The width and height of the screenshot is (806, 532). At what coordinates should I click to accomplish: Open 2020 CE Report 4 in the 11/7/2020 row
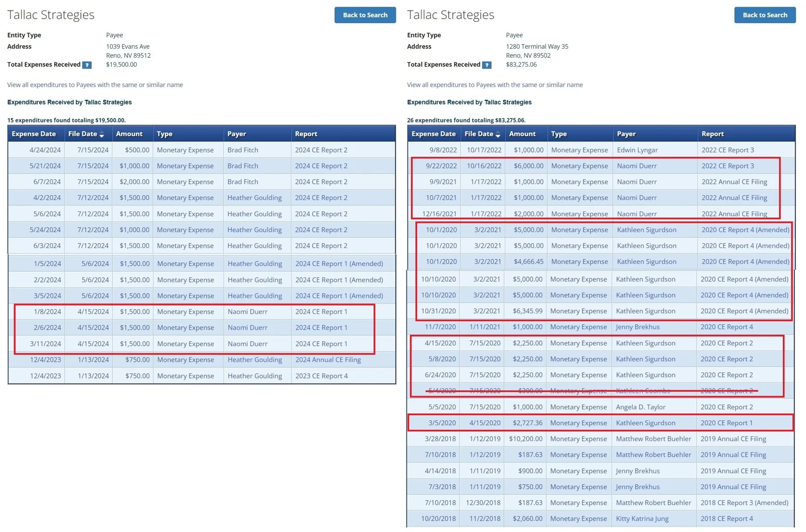point(726,327)
